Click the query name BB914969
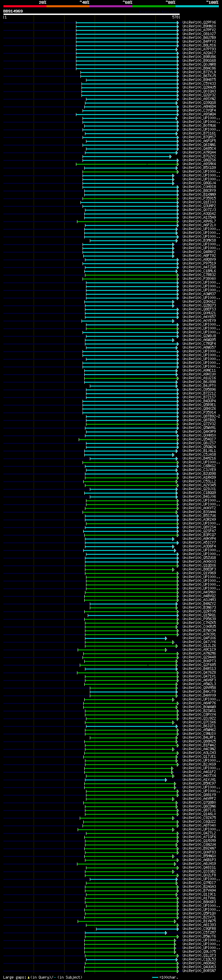Screen dimensions: 222x980 click(13, 11)
